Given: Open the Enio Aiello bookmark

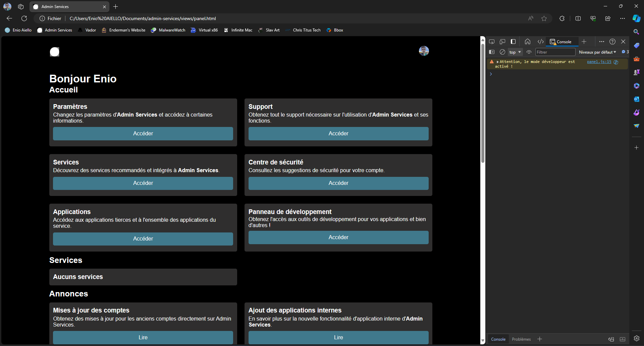Looking at the screenshot, I should click(18, 30).
